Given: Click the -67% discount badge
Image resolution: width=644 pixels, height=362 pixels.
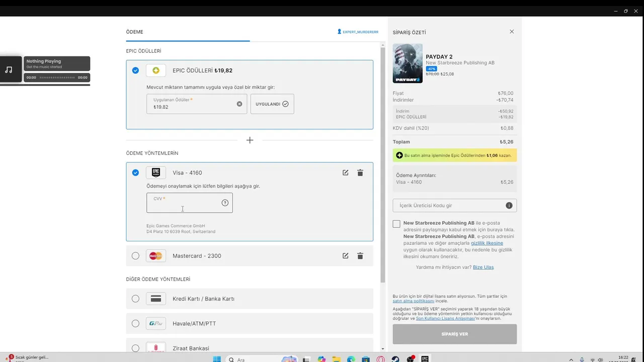Looking at the screenshot, I should click(431, 69).
